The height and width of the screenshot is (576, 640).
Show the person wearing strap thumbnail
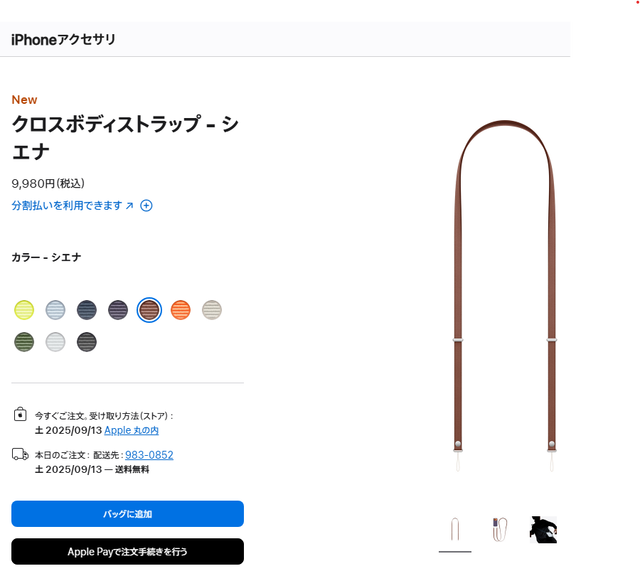pyautogui.click(x=543, y=529)
